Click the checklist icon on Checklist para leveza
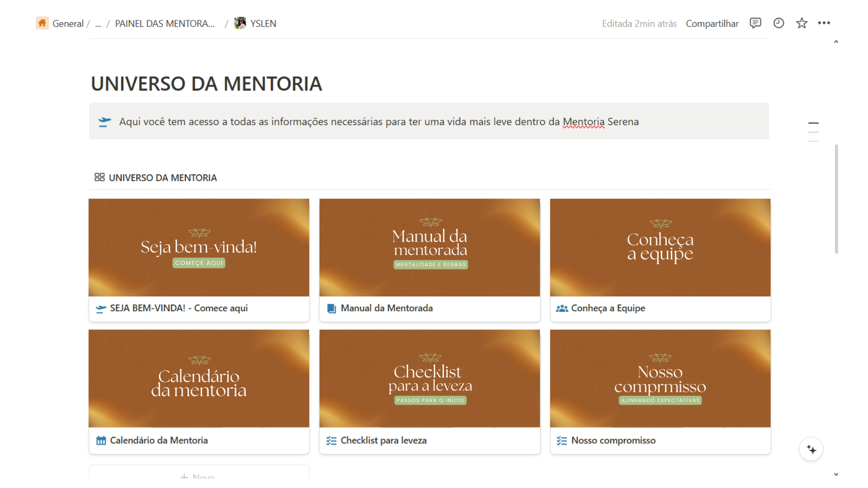 pyautogui.click(x=331, y=441)
